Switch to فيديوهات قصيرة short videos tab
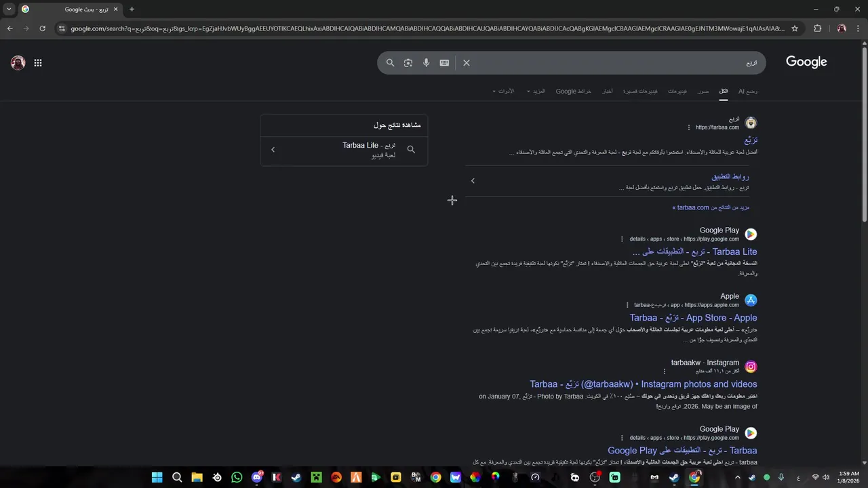Screen dimensions: 868x488 (x=640, y=91)
